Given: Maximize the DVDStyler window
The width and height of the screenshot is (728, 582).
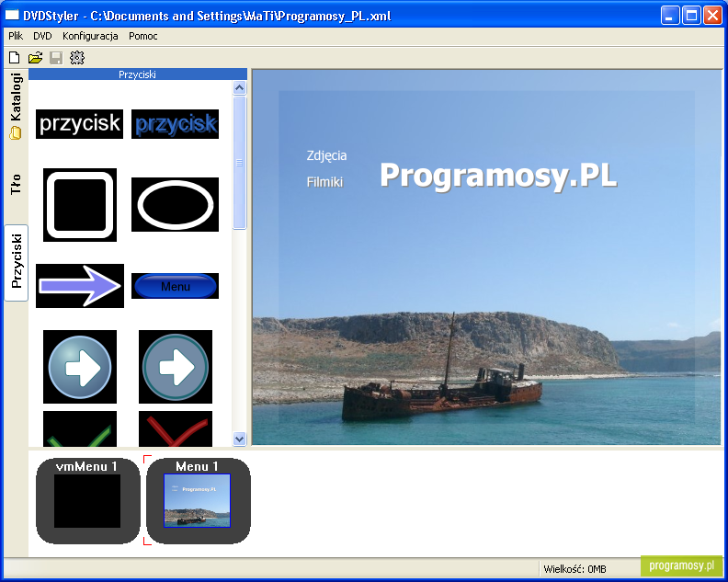Looking at the screenshot, I should click(691, 16).
